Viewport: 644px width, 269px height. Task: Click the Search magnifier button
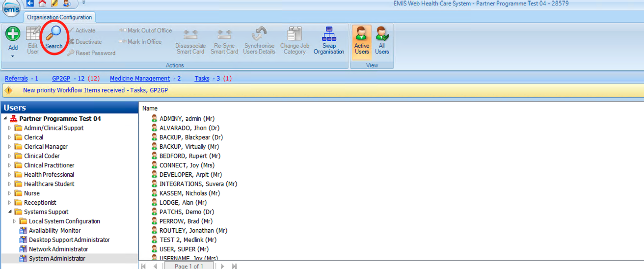(x=54, y=37)
